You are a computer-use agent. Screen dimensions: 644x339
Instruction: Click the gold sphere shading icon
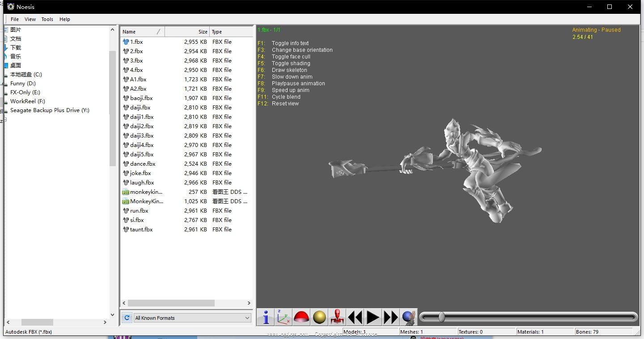[319, 317]
